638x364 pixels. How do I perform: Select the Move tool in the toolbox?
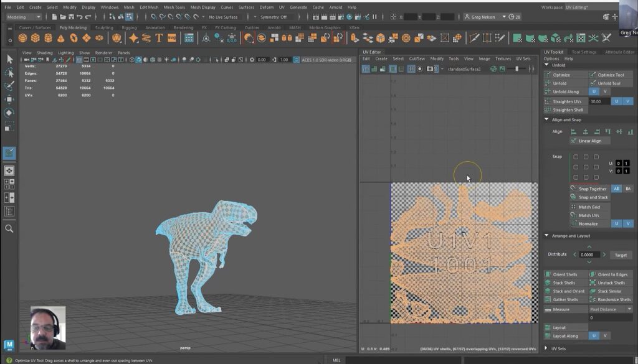pyautogui.click(x=9, y=100)
